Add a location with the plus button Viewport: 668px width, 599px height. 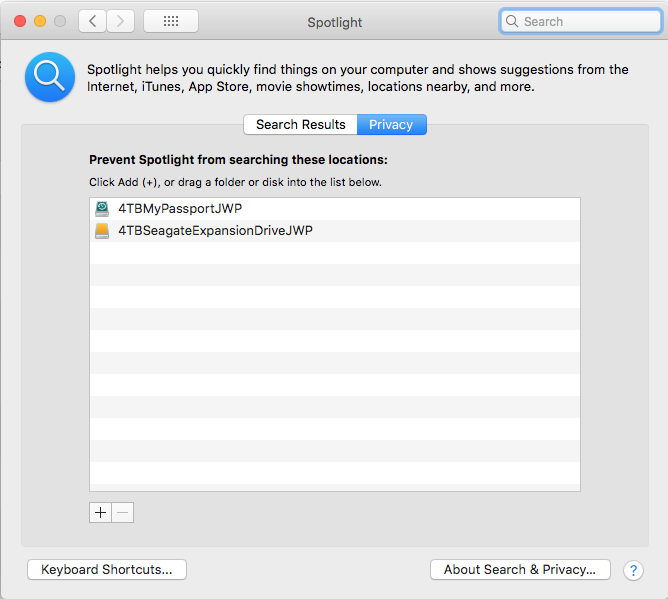click(x=100, y=512)
